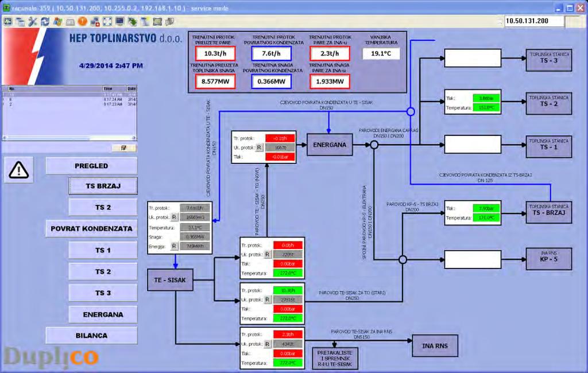Click the INA RNS KP - 5 block
Viewport: 588px width, 373px height.
tap(549, 259)
